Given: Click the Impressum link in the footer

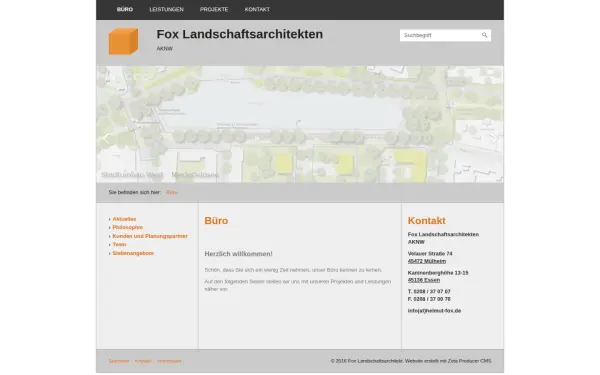Looking at the screenshot, I should point(170,361).
